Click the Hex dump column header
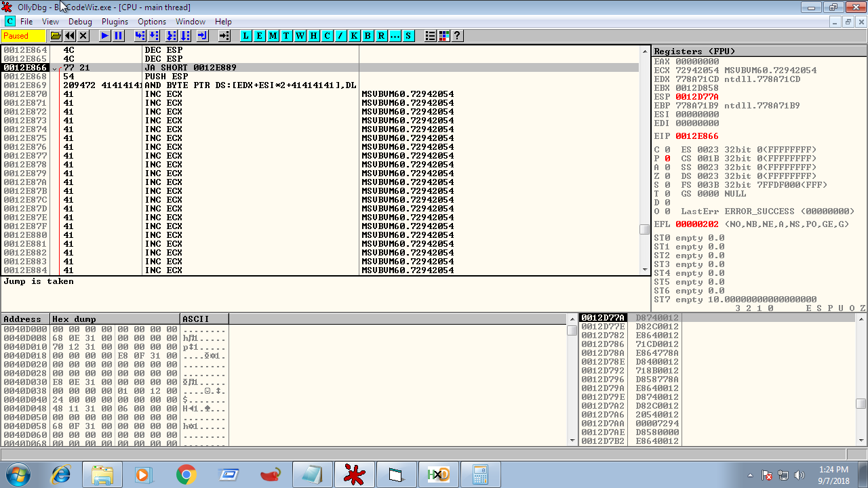This screenshot has width=868, height=488. pos(115,319)
